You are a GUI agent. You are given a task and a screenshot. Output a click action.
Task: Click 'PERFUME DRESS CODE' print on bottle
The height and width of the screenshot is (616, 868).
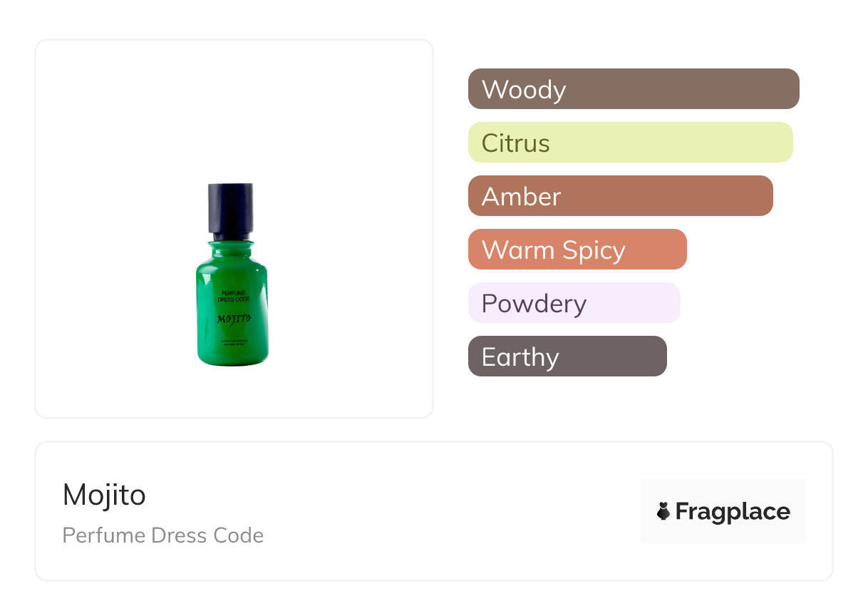(x=234, y=296)
